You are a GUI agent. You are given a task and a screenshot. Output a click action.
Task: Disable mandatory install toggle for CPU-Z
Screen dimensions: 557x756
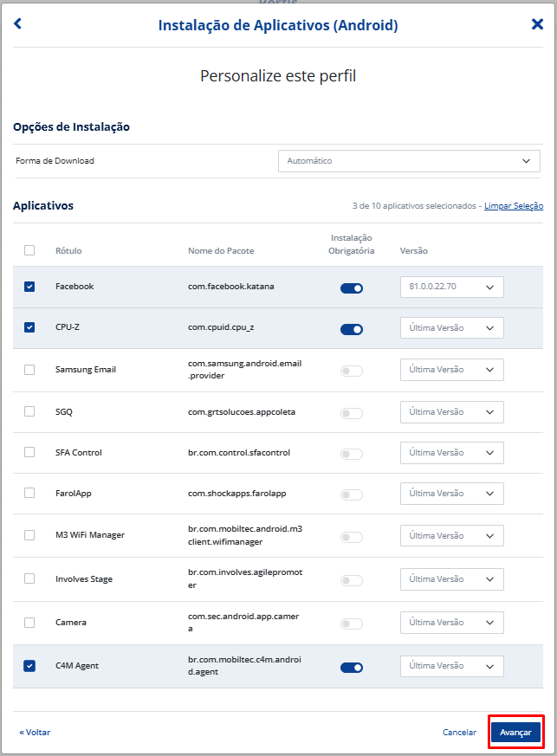pos(352,329)
